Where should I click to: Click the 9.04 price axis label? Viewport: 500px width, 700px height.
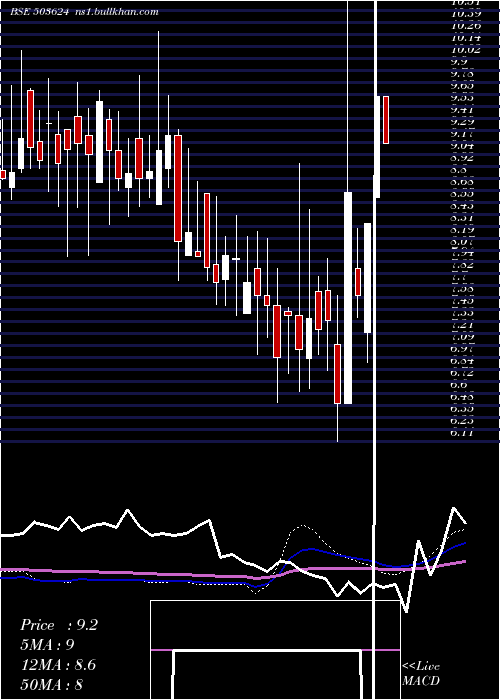[462, 146]
